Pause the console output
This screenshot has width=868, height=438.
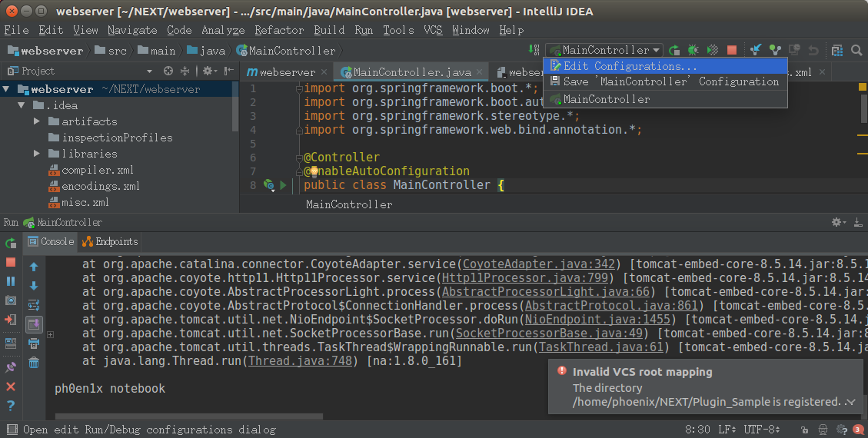coord(11,281)
